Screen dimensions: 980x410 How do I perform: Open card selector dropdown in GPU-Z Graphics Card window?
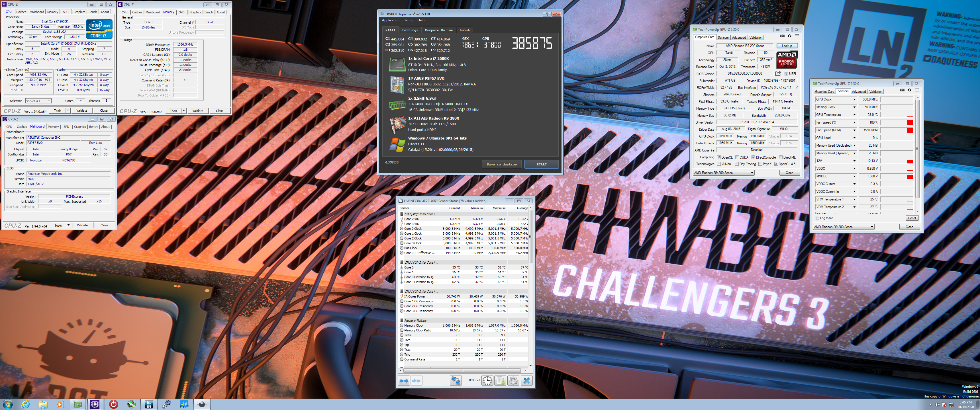tap(724, 173)
